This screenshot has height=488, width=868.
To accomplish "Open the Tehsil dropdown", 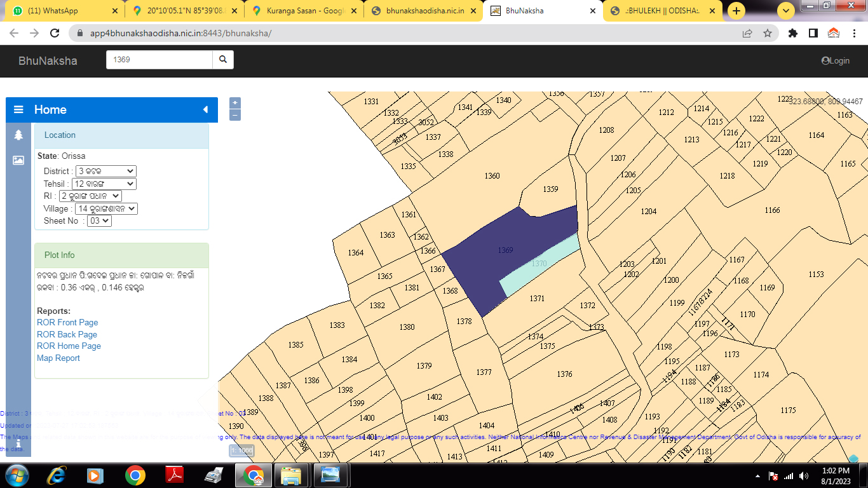I will coord(104,184).
